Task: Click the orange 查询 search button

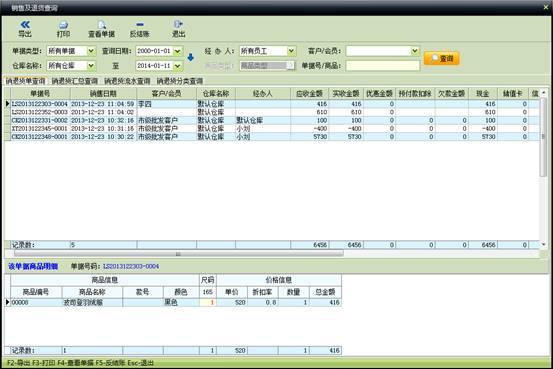Action: pos(442,58)
